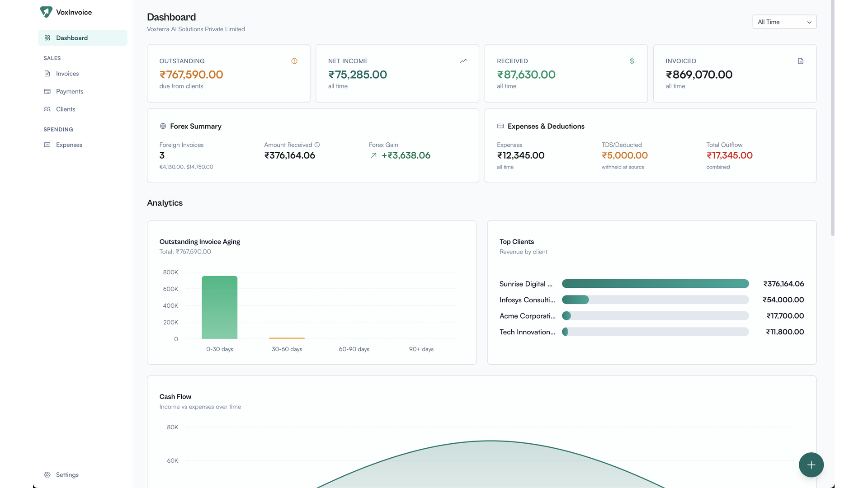Click the 0-30 days aging bar
868x488 pixels.
(219, 307)
